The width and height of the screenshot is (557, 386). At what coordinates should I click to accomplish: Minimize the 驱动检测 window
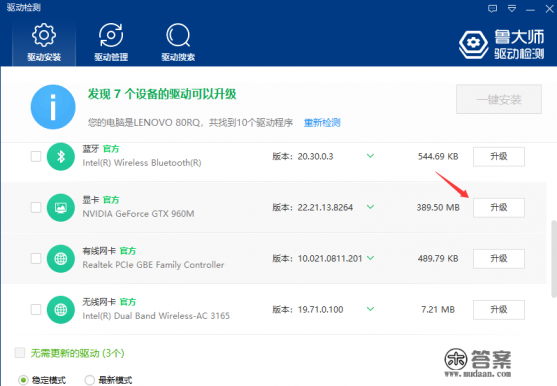[530, 10]
